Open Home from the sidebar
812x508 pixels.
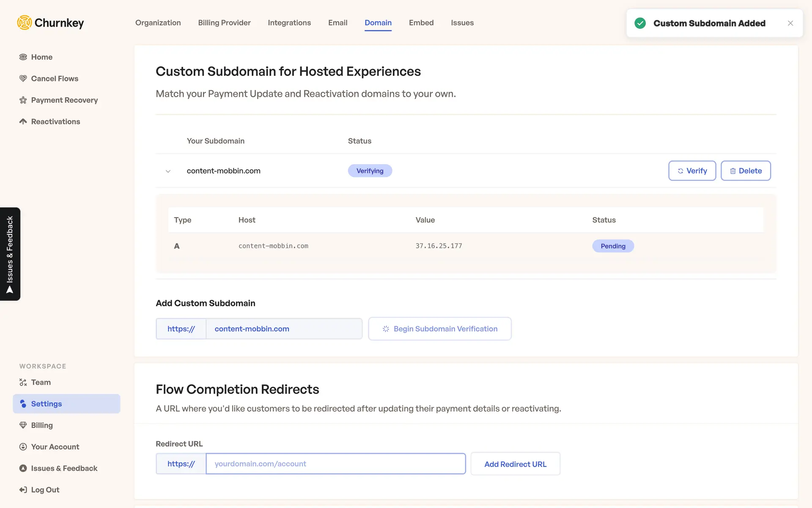pyautogui.click(x=41, y=57)
